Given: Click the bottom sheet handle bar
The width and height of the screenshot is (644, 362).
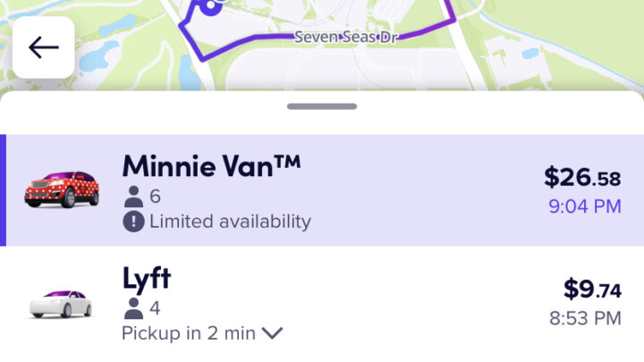Looking at the screenshot, I should [x=322, y=106].
